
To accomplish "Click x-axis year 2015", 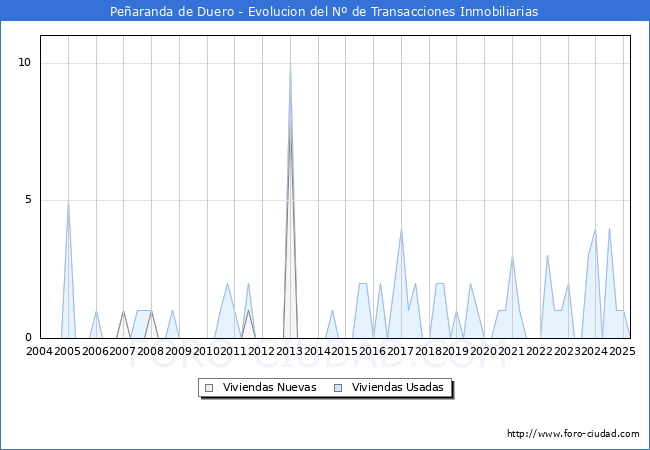I will pos(344,351).
